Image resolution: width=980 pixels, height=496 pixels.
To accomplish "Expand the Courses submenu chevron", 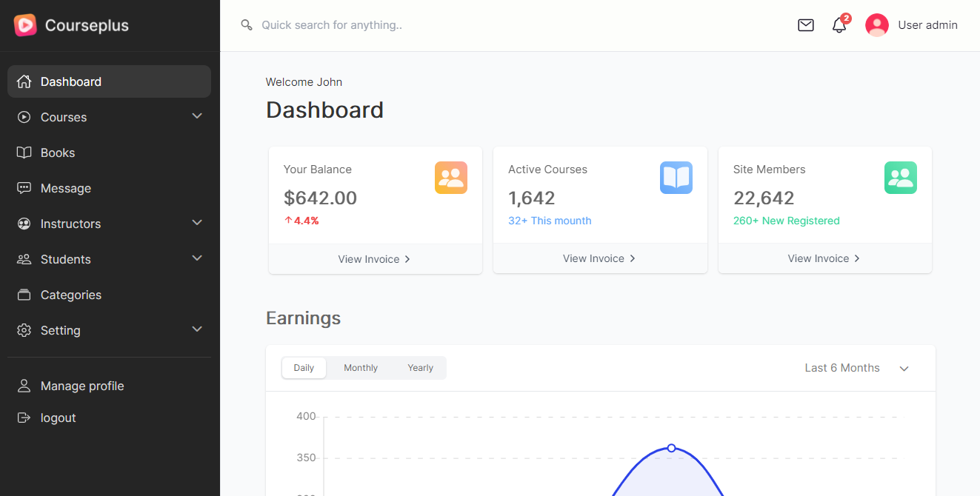I will pos(197,117).
